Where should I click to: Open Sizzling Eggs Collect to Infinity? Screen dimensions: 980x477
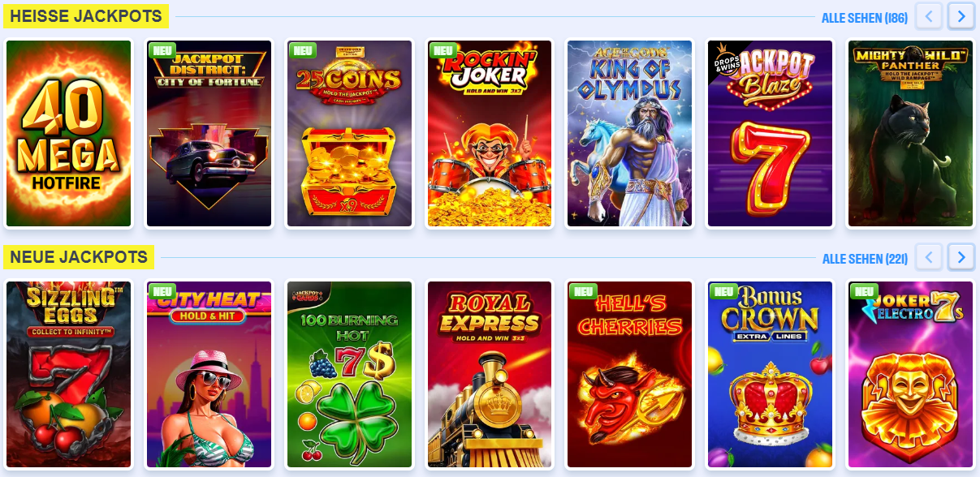click(x=69, y=375)
